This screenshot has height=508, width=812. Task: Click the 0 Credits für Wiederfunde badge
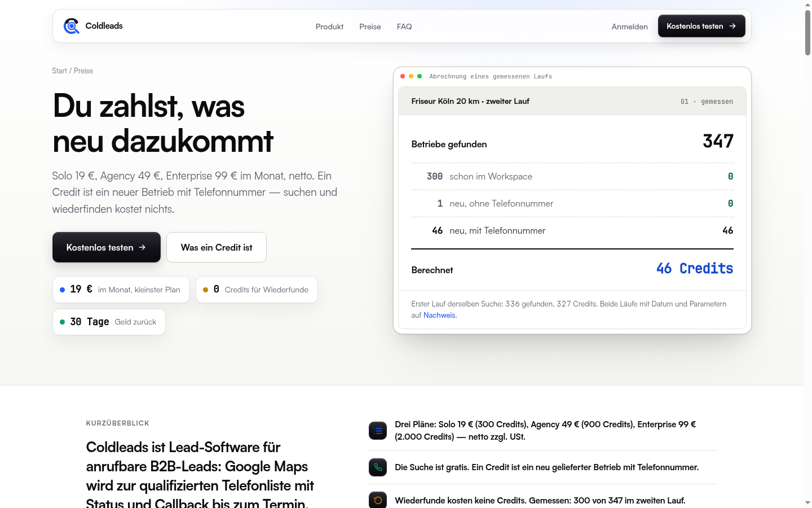[257, 290]
